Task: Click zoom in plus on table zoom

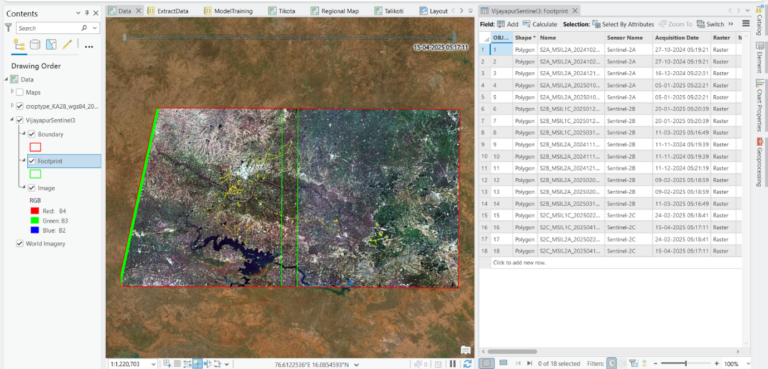Action: click(x=716, y=364)
